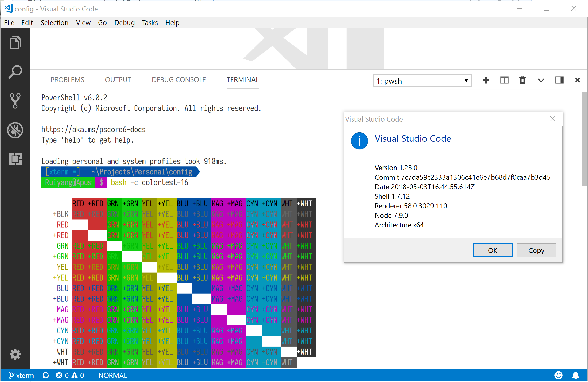Click the feedback smiley in status bar
588x382 pixels.
[x=558, y=375]
